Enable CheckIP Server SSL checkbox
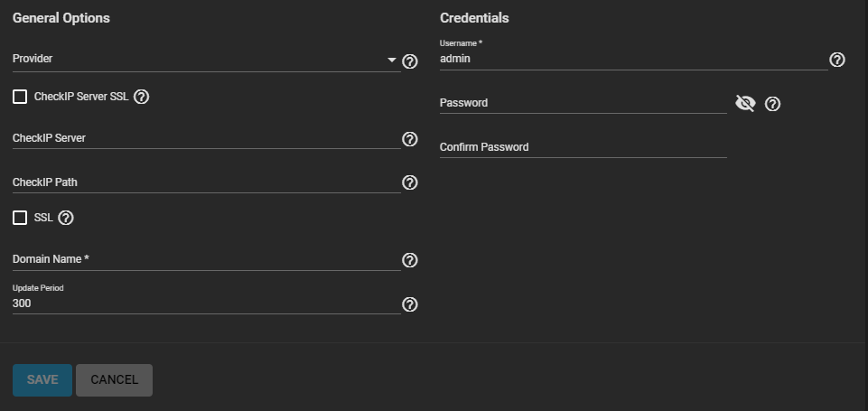 pyautogui.click(x=20, y=97)
